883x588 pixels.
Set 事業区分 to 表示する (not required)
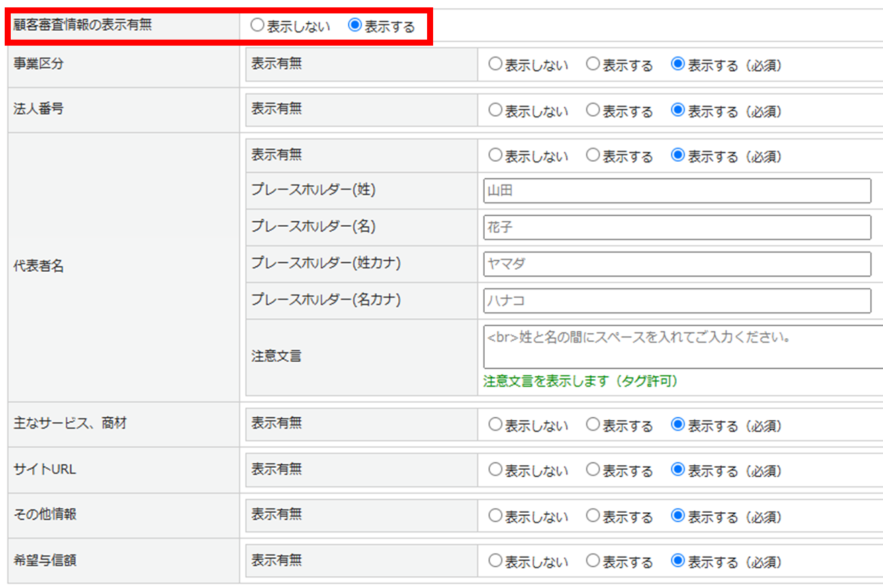[x=593, y=64]
